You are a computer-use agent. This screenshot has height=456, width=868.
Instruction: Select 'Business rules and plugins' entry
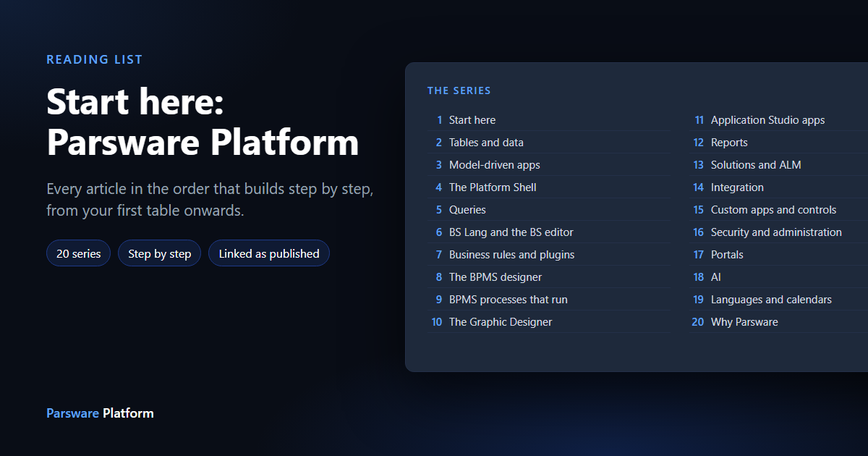tap(549, 255)
